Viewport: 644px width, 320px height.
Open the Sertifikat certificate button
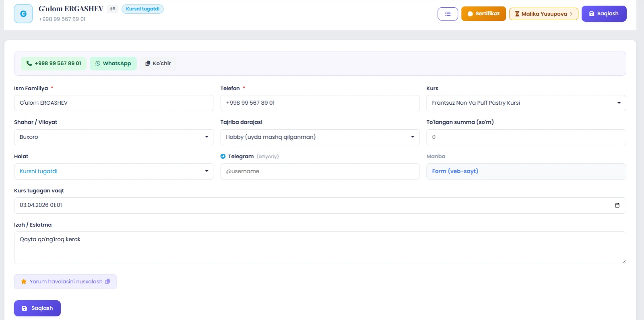[483, 14]
